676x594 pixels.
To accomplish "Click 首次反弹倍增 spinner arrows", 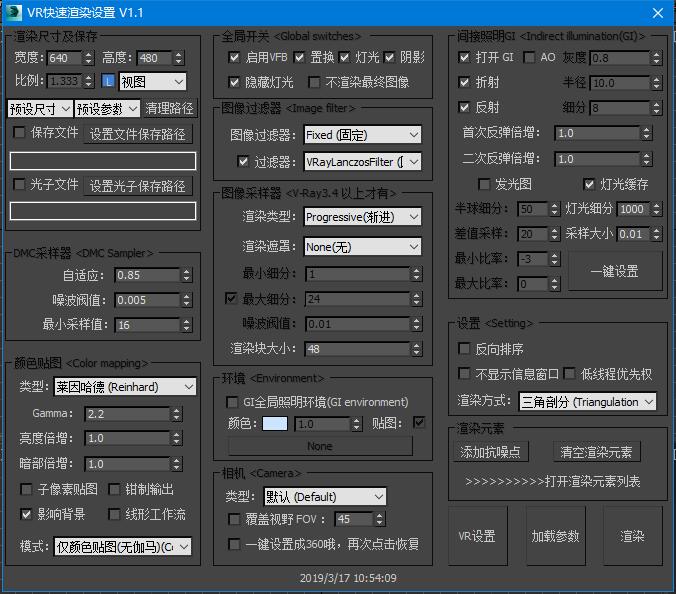I will (646, 134).
